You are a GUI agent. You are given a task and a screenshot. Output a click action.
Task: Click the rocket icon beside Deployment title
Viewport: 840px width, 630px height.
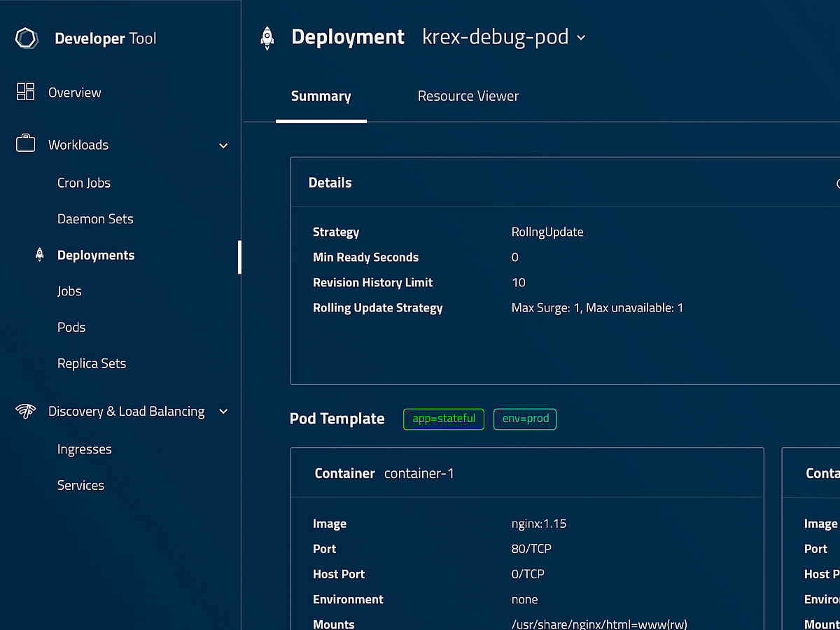267,36
